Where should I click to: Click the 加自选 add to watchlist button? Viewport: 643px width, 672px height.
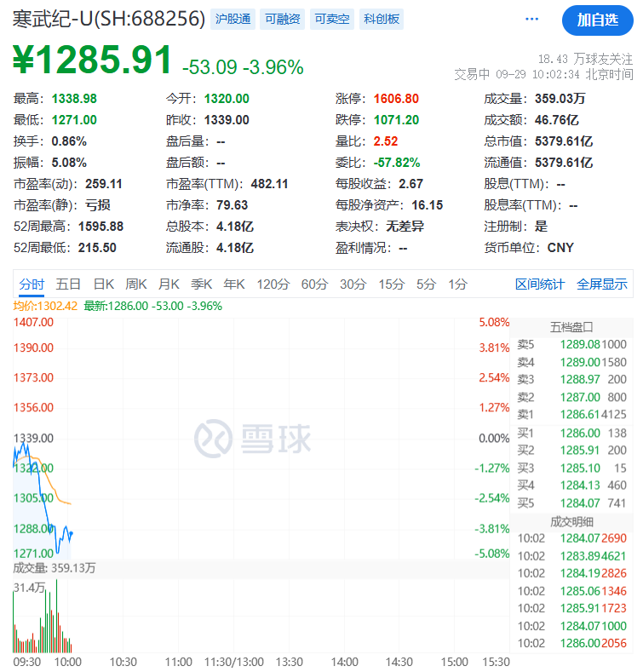(597, 20)
